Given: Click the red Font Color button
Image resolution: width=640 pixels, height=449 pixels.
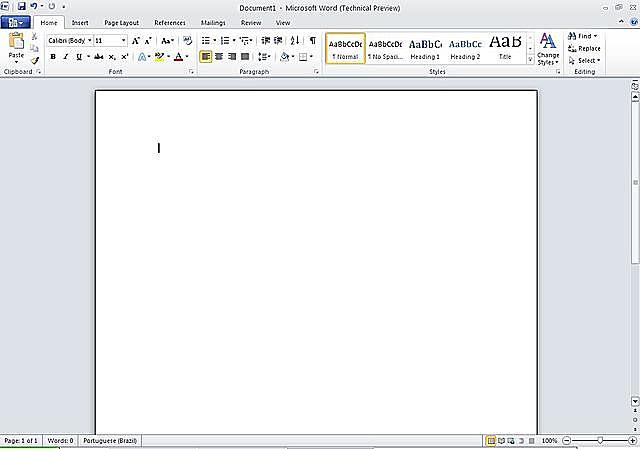Looking at the screenshot, I should (178, 57).
